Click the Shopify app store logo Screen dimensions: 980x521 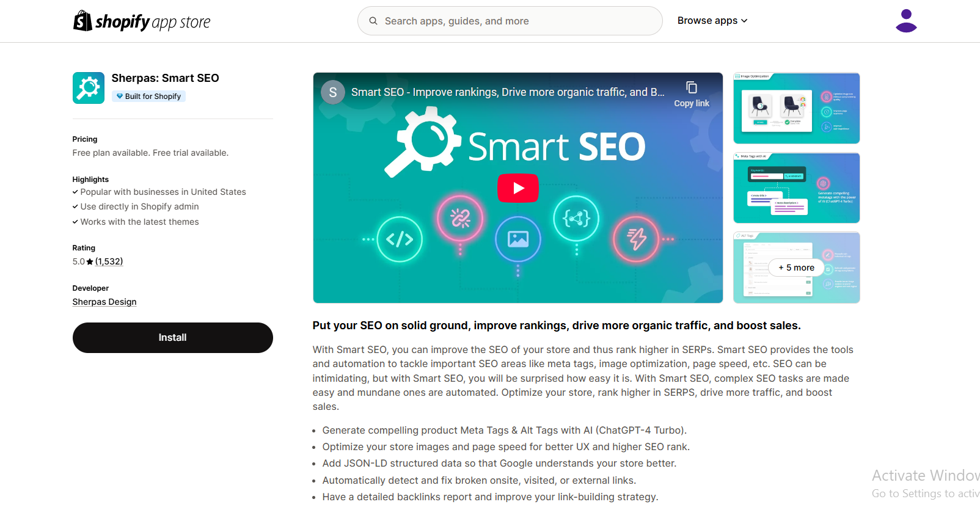point(142,21)
